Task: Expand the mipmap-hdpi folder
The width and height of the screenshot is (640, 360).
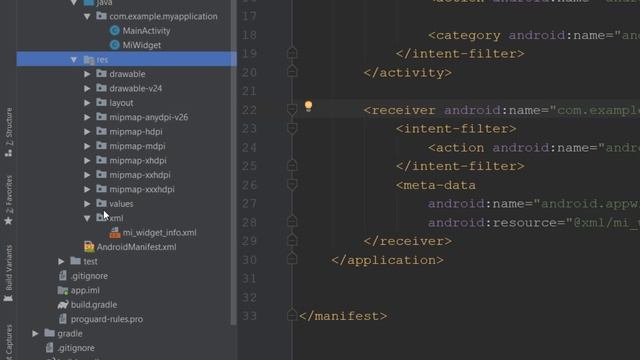Action: [x=87, y=131]
